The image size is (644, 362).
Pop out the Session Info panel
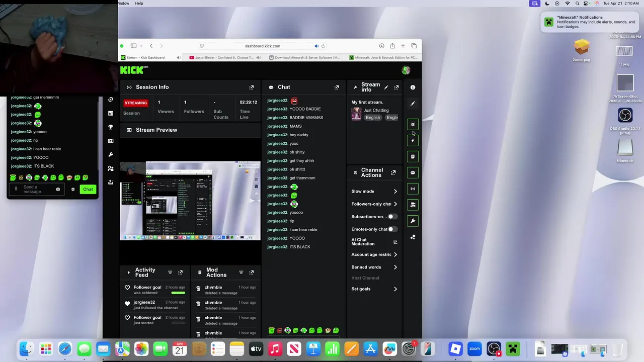[x=252, y=87]
